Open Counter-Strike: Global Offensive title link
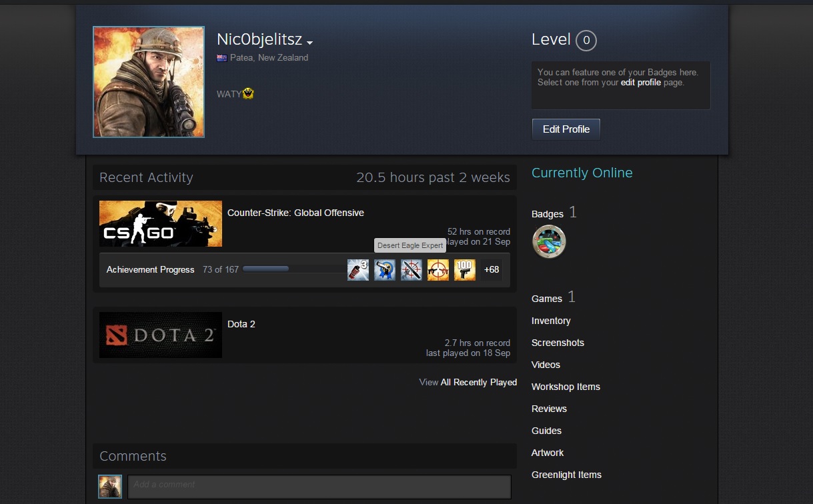The height and width of the screenshot is (504, 813). click(295, 213)
